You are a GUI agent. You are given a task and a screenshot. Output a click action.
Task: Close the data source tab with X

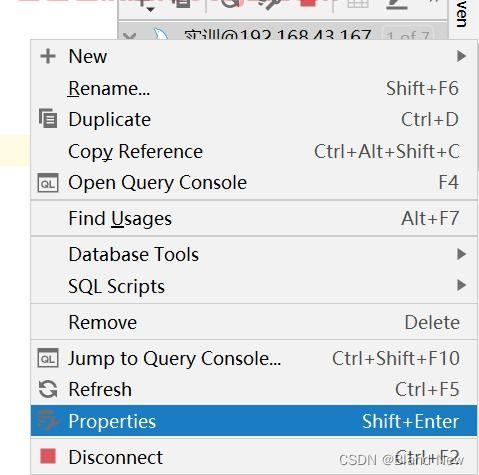click(130, 35)
